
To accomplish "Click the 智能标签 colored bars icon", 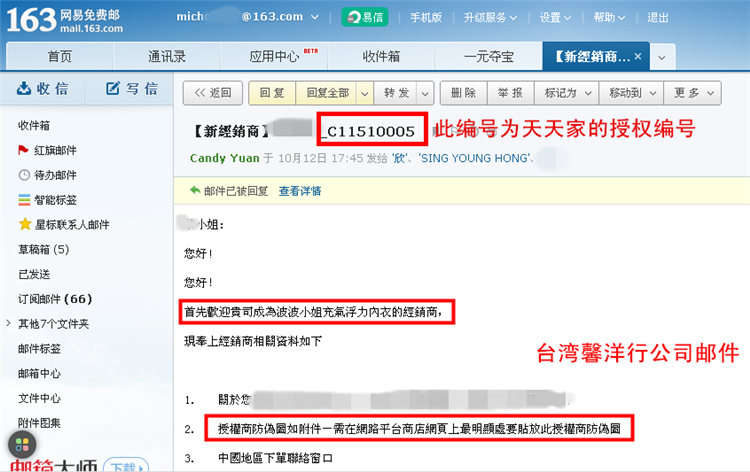I will [24, 200].
